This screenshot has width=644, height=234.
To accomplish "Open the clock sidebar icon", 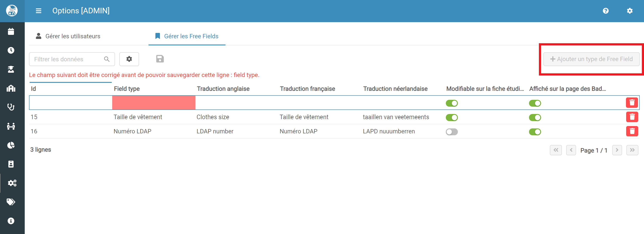I will pyautogui.click(x=11, y=50).
